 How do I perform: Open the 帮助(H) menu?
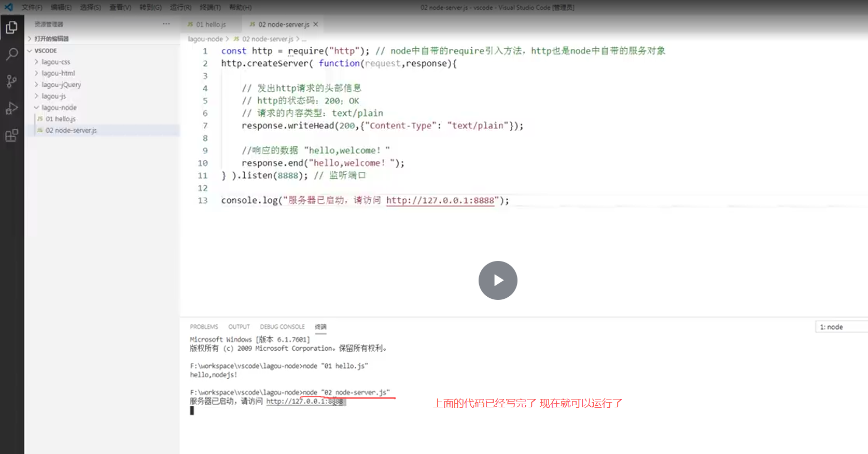tap(240, 7)
